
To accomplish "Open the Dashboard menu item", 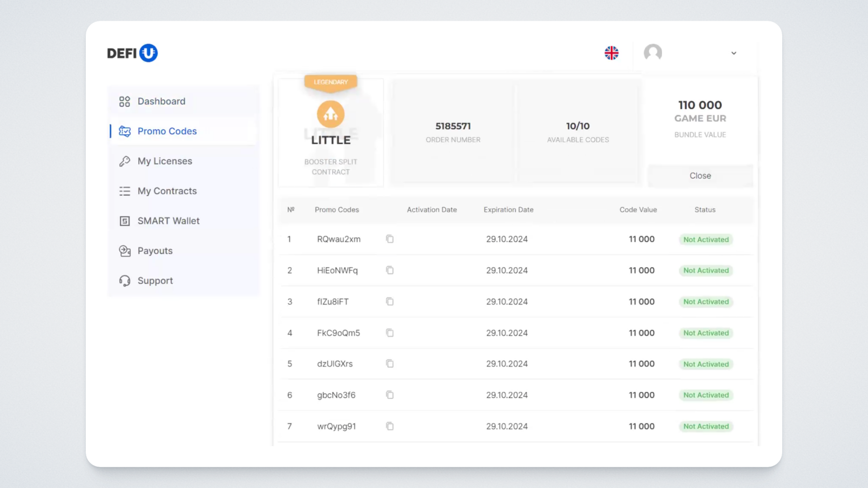I will (161, 101).
